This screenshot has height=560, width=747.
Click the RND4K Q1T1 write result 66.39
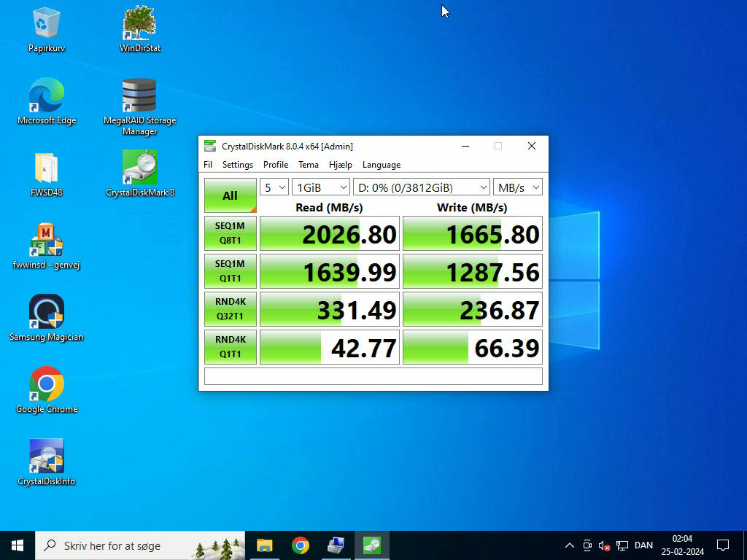click(x=473, y=347)
